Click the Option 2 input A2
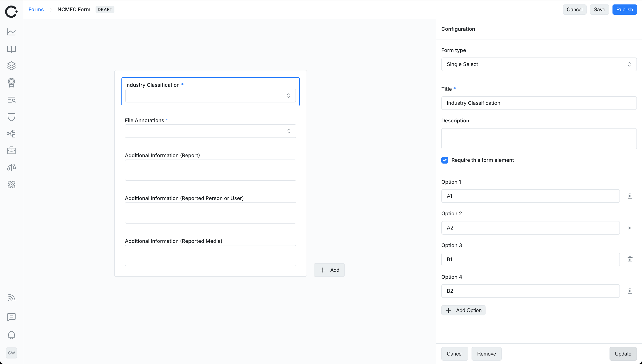Screen dimensions: 642x364 point(530,228)
